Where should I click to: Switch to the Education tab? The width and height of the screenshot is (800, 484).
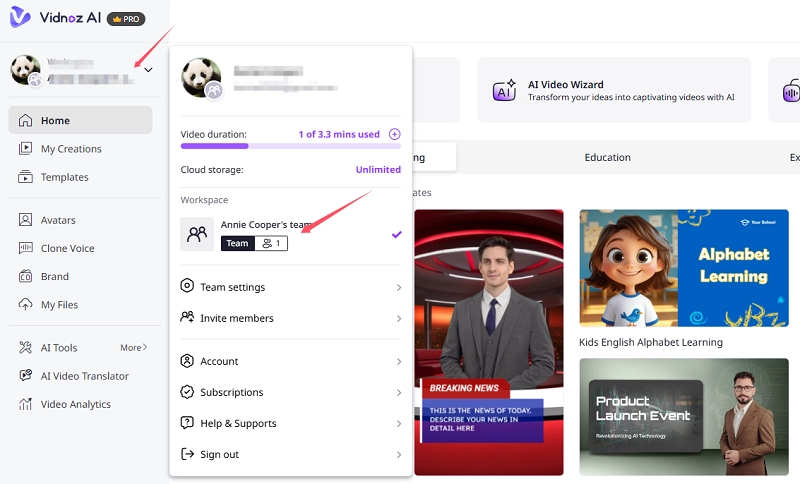607,157
